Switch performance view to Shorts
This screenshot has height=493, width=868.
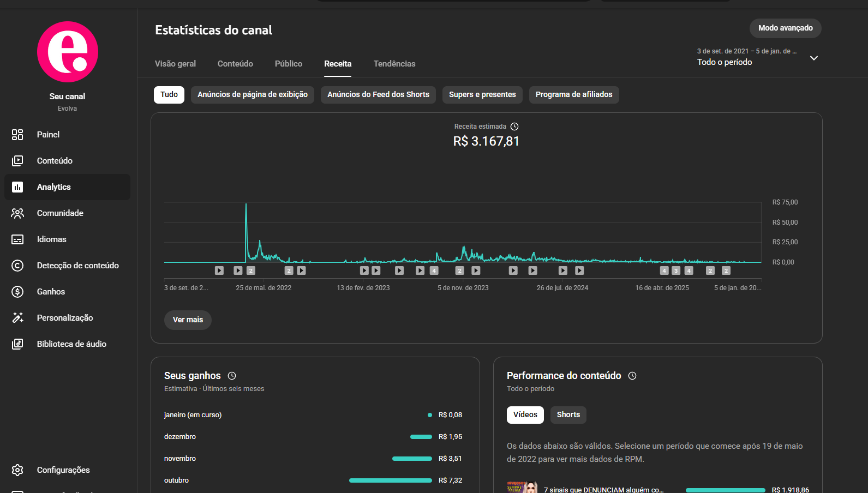point(568,415)
